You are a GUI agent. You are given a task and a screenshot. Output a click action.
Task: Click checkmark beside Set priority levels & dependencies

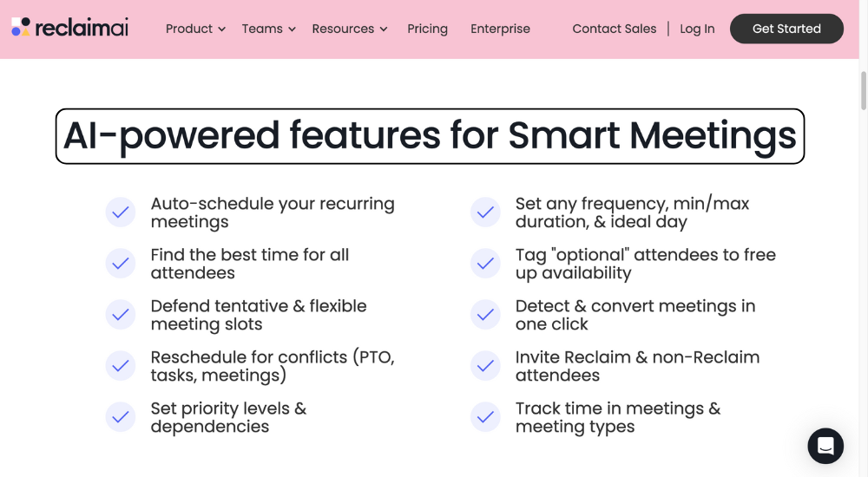click(121, 416)
